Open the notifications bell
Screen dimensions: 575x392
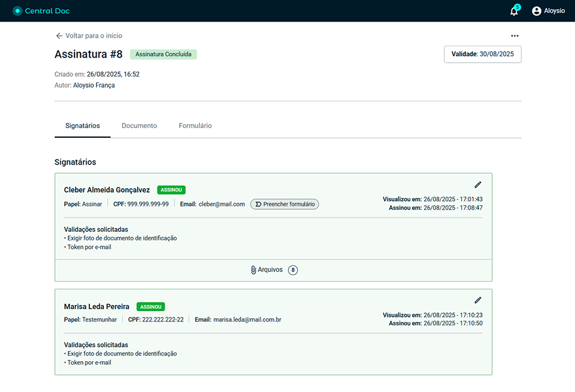[x=514, y=11]
